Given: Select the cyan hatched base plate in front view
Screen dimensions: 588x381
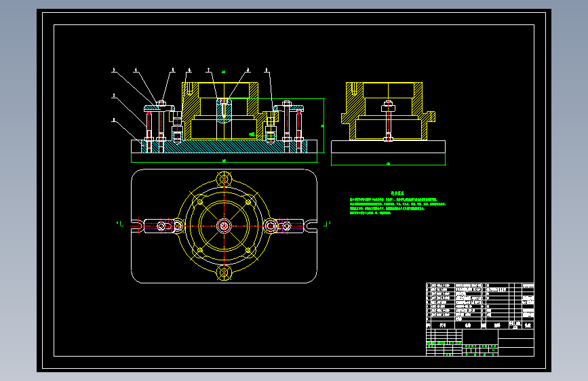Looking at the screenshot, I should click(x=224, y=146).
